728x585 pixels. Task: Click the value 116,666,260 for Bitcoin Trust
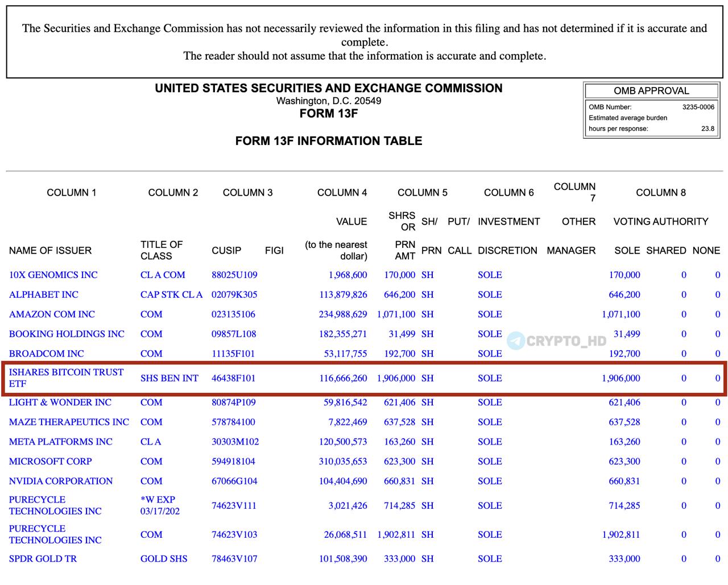343,377
